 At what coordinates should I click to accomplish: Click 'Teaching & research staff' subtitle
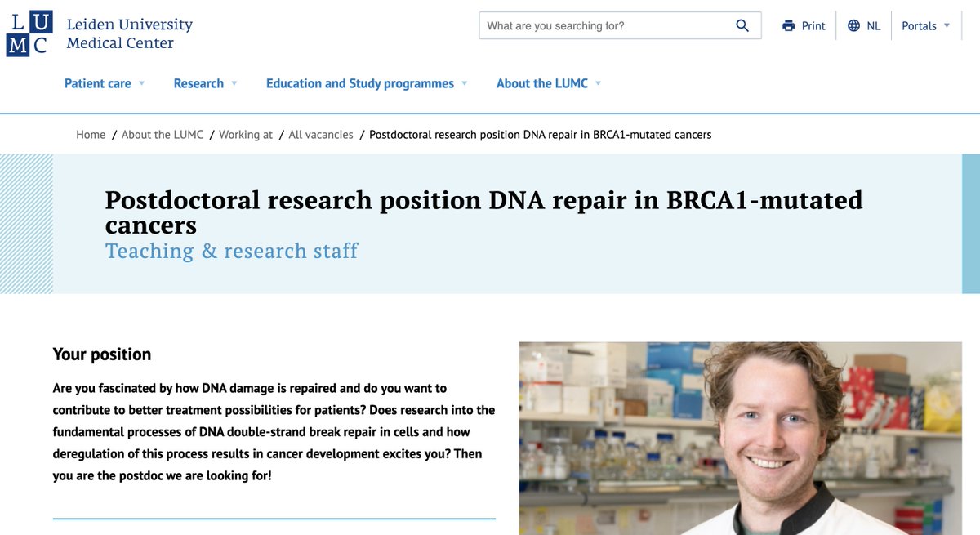[232, 251]
